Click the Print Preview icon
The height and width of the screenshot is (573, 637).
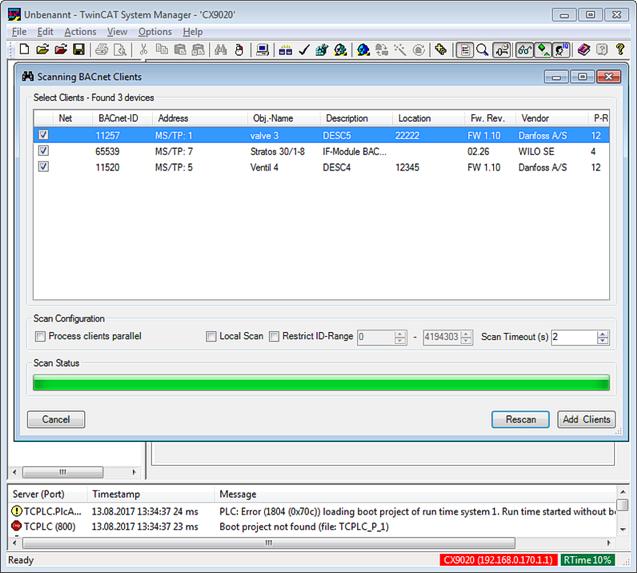pyautogui.click(x=120, y=50)
